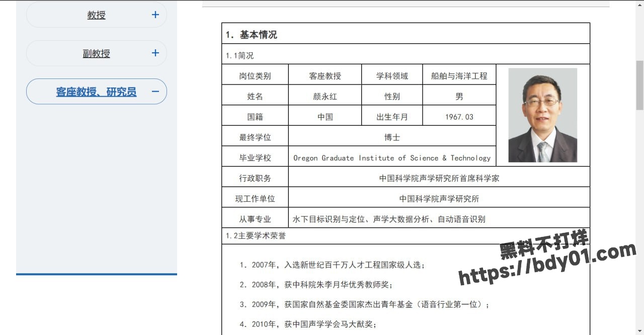Click the 性别 label cell
The height and width of the screenshot is (335, 644).
coord(392,95)
